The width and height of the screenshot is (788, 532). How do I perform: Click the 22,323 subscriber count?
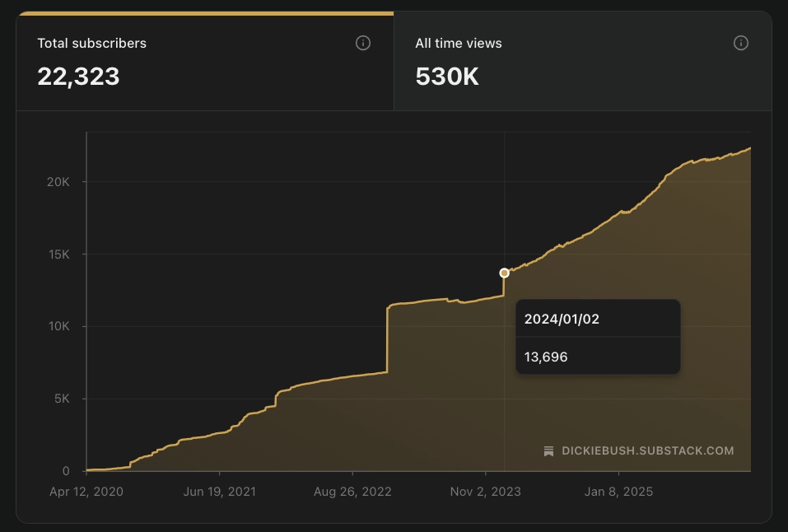coord(78,77)
